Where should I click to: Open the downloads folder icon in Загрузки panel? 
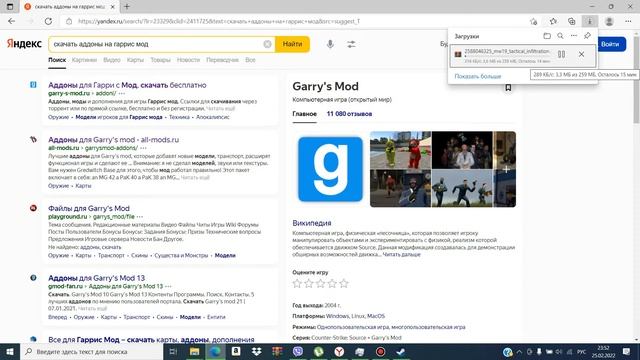click(x=547, y=36)
